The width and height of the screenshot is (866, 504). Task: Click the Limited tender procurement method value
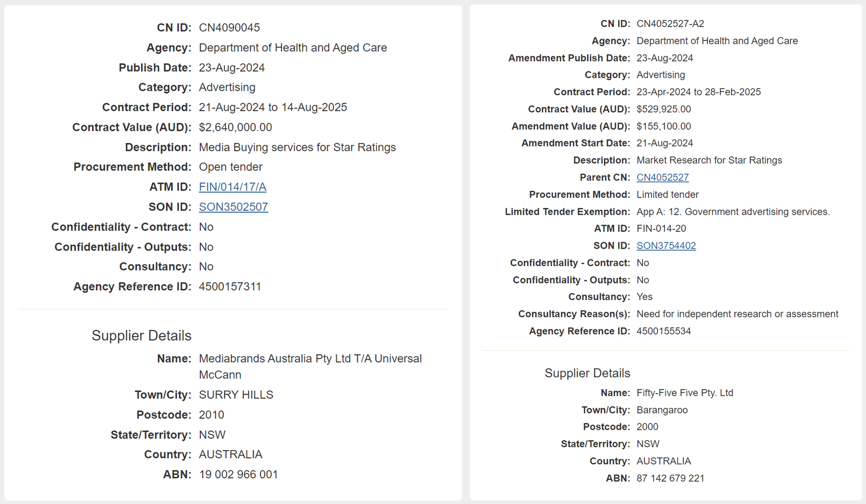point(667,194)
